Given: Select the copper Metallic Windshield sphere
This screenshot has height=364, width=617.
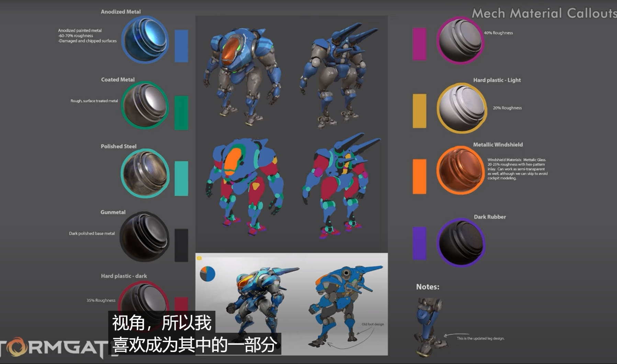Looking at the screenshot, I should [460, 170].
